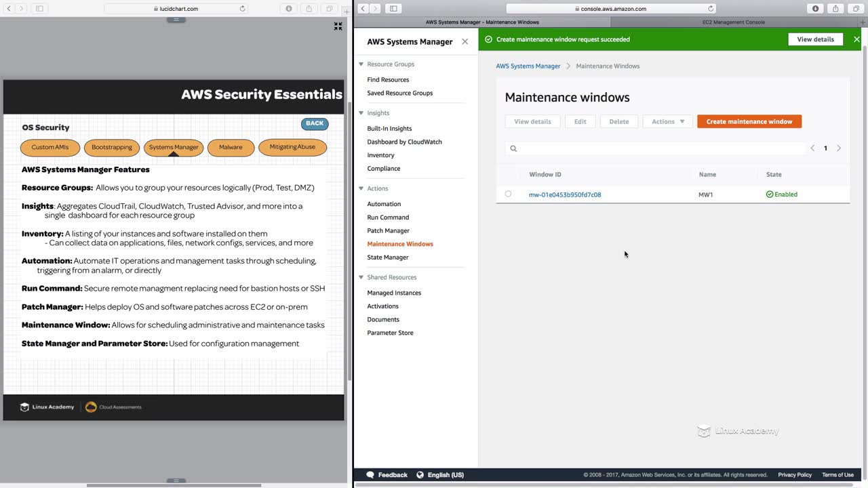Click View details in the success banner
The width and height of the screenshot is (868, 488).
pos(815,39)
